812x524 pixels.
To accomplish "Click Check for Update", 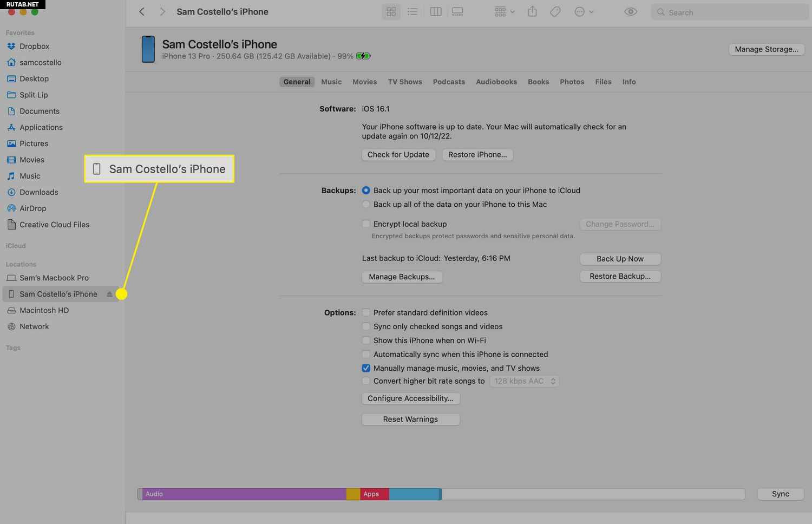I will pos(398,155).
